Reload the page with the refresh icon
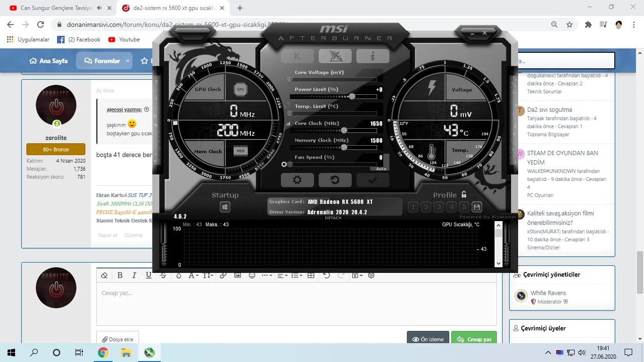Viewport: 644px width, 362px height. click(x=41, y=25)
